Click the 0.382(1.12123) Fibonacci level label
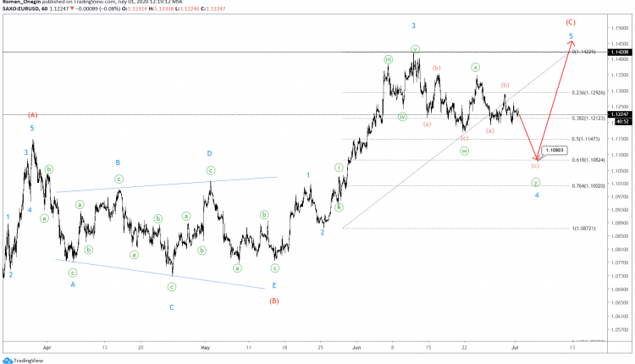 point(588,119)
